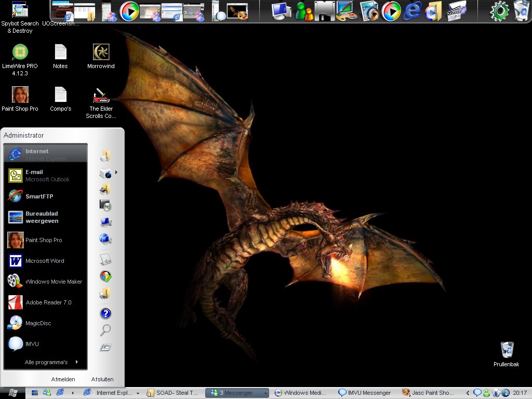
Task: Open default programs icon with green checkmark
Action: coord(105,276)
